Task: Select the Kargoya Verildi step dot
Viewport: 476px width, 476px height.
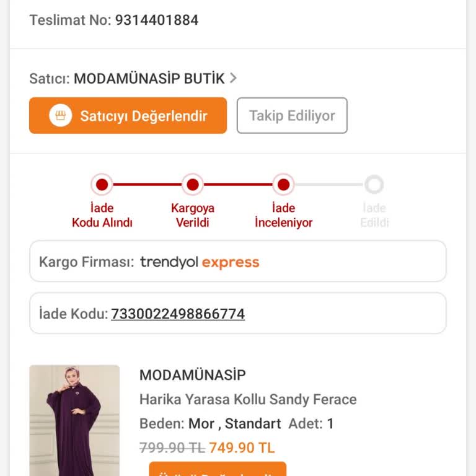Action: coord(193,185)
